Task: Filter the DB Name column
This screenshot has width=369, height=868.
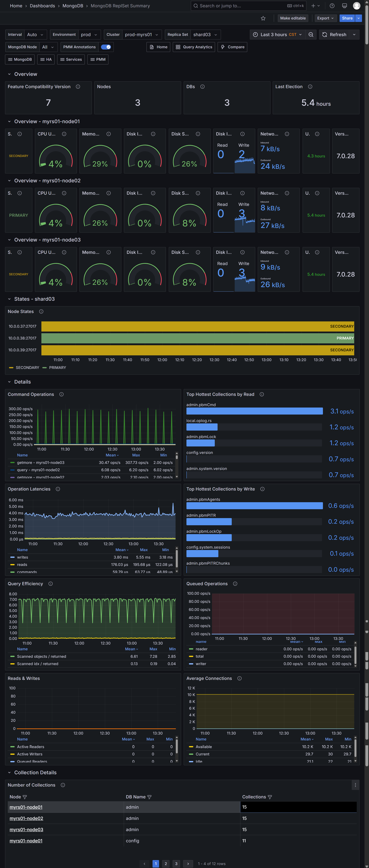Action: pyautogui.click(x=150, y=797)
